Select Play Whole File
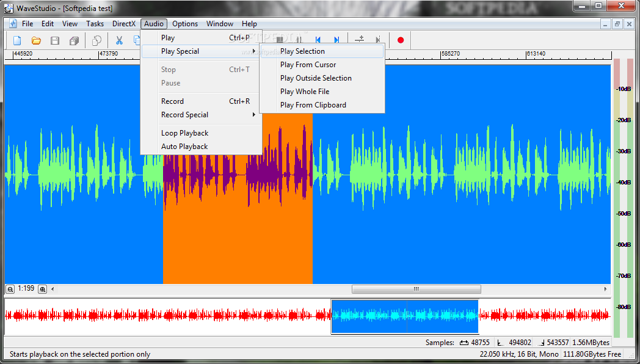 (x=322, y=92)
